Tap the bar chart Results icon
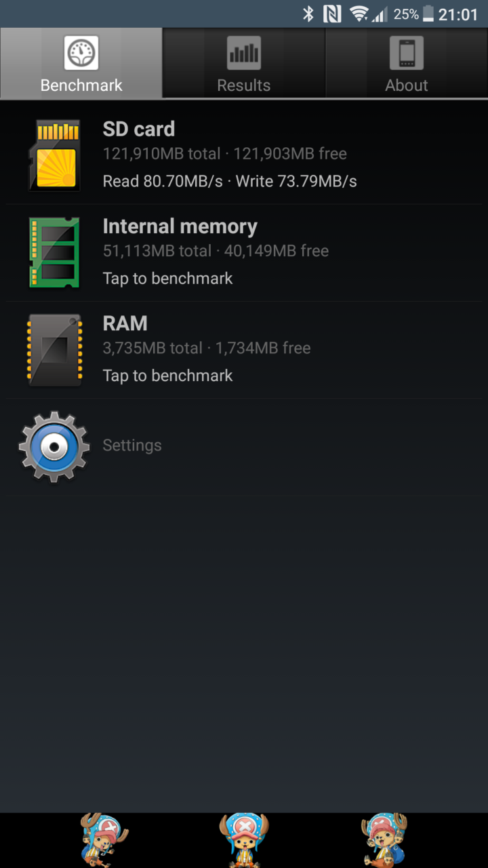This screenshot has width=488, height=868. tap(244, 54)
